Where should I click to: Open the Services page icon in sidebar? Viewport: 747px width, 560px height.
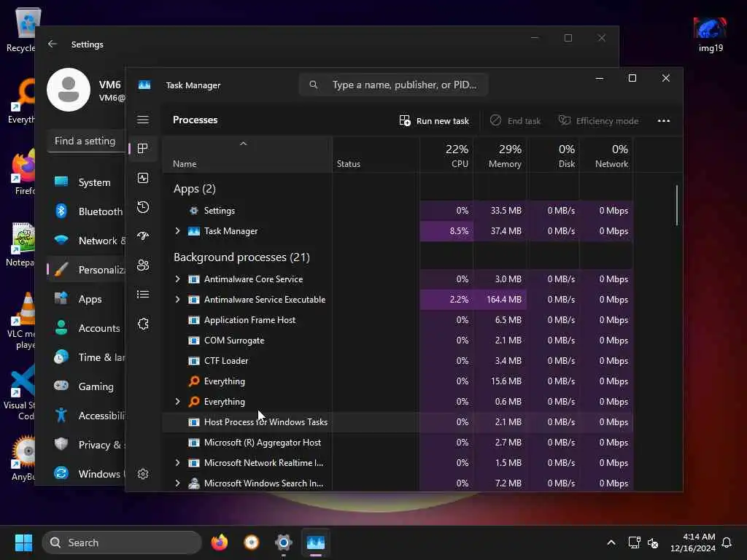tap(143, 324)
